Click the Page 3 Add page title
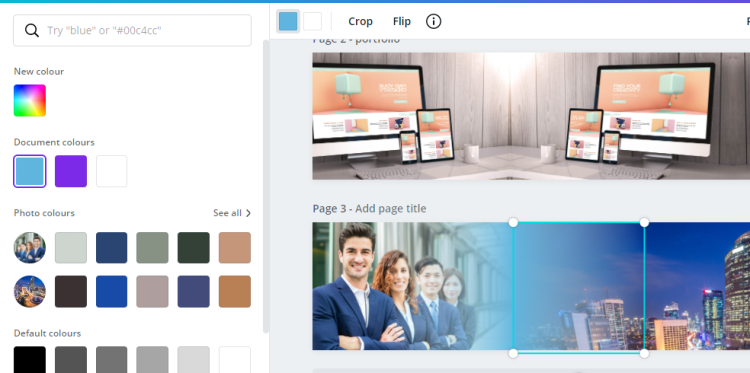The height and width of the screenshot is (373, 750). click(x=369, y=208)
